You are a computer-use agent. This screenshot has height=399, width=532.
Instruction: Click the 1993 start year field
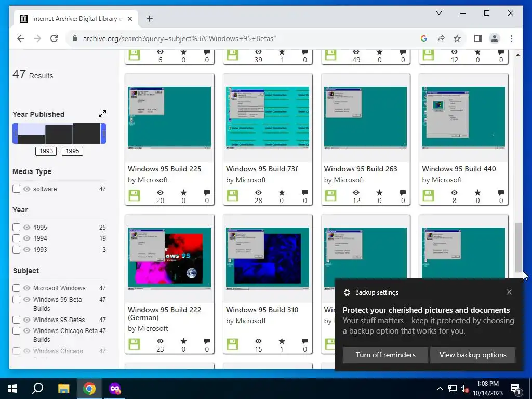(46, 151)
